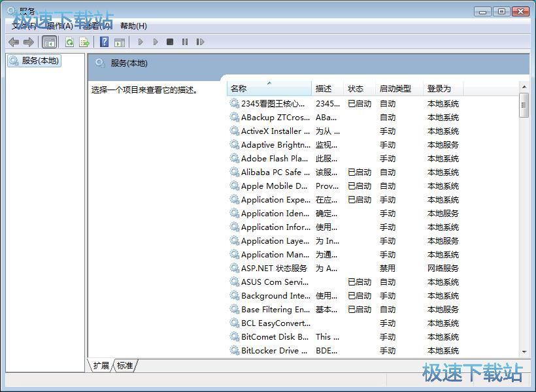Click the Start service play icon

(x=141, y=42)
